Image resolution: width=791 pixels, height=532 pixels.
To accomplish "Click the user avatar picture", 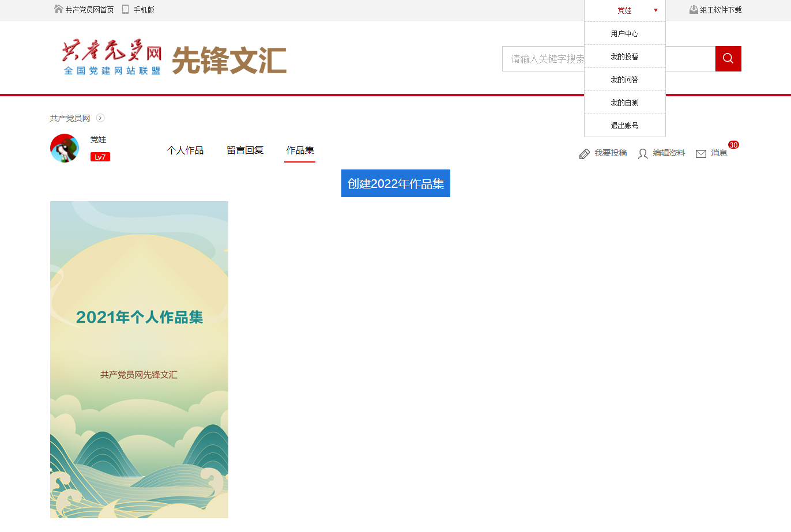I will pos(65,149).
